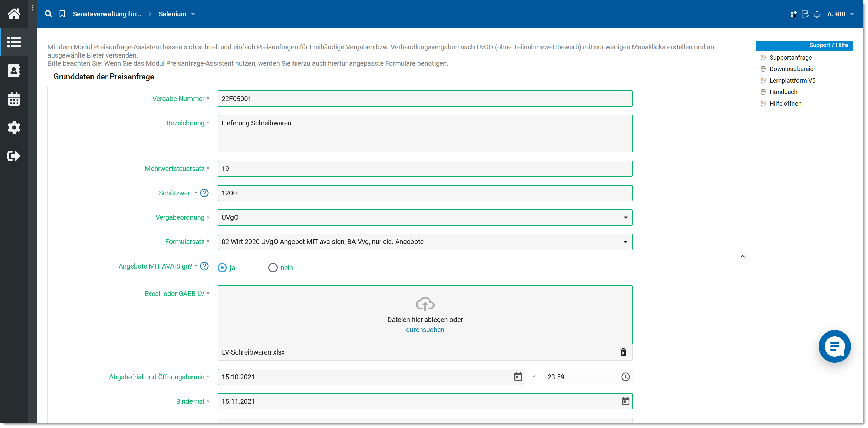Open calendar picker for Bindefrist date
The height and width of the screenshot is (428, 868).
coord(626,401)
